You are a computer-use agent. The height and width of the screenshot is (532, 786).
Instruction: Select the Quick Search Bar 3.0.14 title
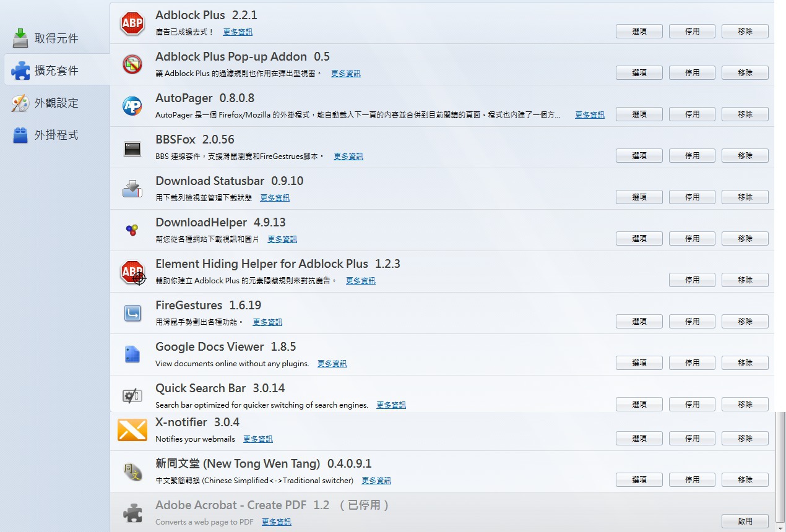(220, 388)
